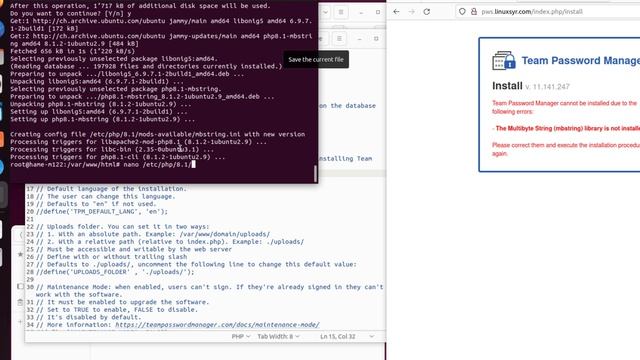Click editor line 28 UPLOADS_FOLDER define
The image size is (640, 360).
tap(115, 272)
